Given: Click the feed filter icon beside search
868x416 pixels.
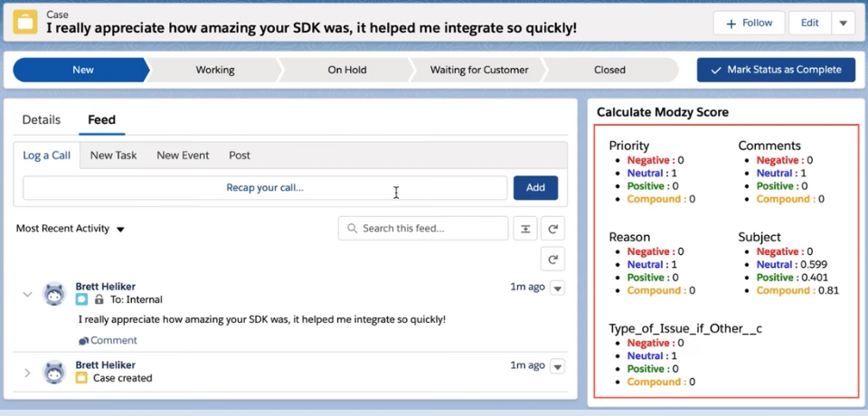Looking at the screenshot, I should point(525,229).
